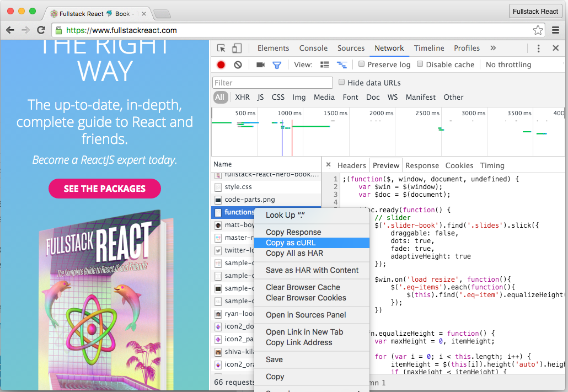Open the Elements tab
The height and width of the screenshot is (392, 568).
pyautogui.click(x=273, y=48)
